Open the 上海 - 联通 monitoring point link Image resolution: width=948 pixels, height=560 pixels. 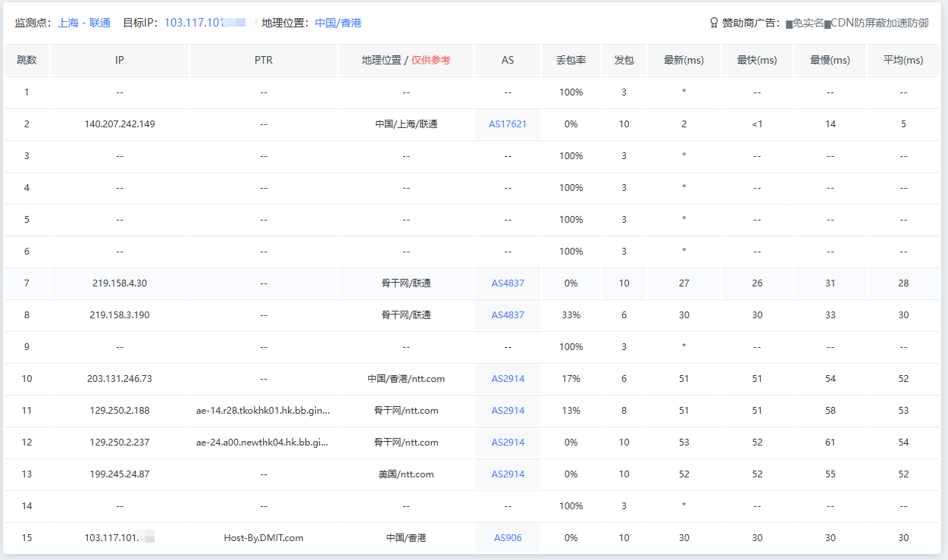coord(84,23)
